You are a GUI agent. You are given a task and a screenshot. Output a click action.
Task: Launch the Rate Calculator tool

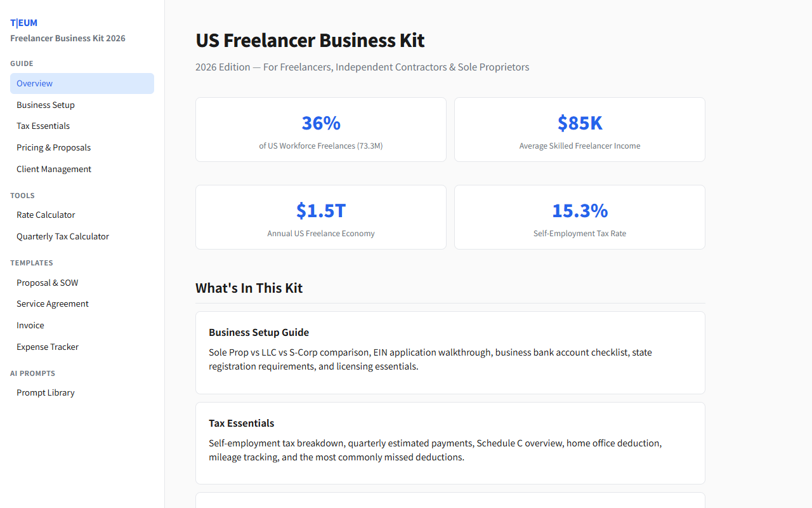pyautogui.click(x=46, y=215)
